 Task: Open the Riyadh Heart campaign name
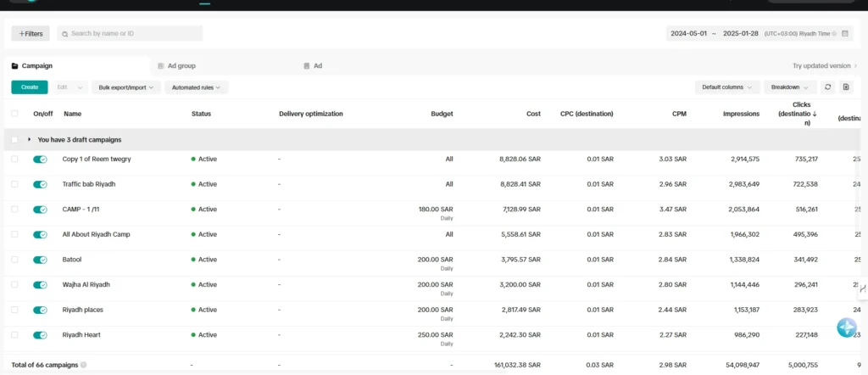[x=81, y=335]
